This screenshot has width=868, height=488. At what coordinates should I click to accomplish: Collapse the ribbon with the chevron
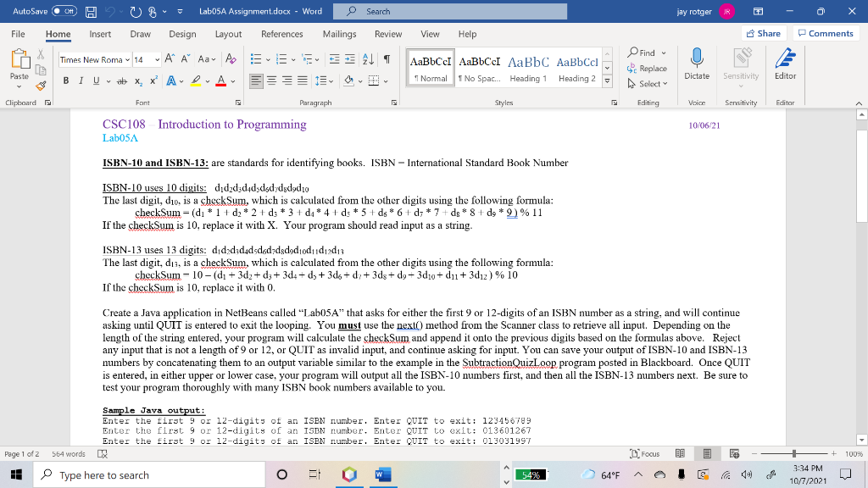point(859,103)
